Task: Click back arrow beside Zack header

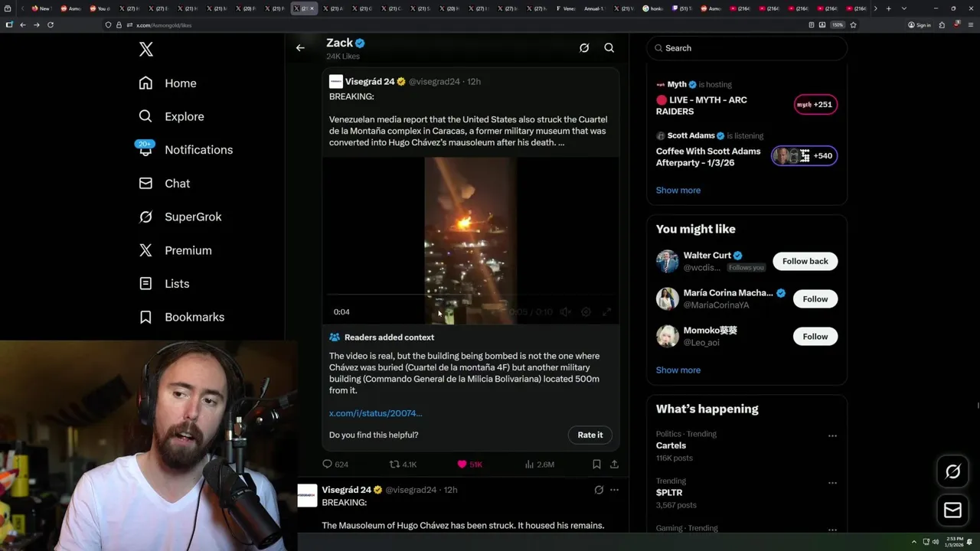Action: pyautogui.click(x=300, y=47)
